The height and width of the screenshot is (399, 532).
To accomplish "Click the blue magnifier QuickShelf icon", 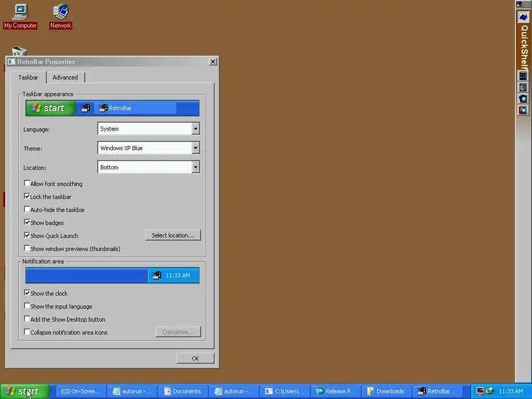I will coord(523,99).
